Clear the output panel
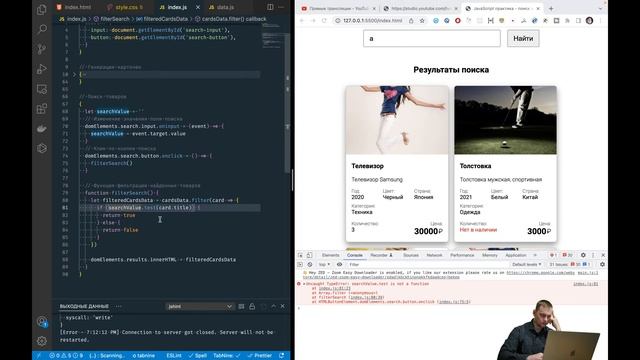This screenshot has height=360, width=640. coord(241,306)
